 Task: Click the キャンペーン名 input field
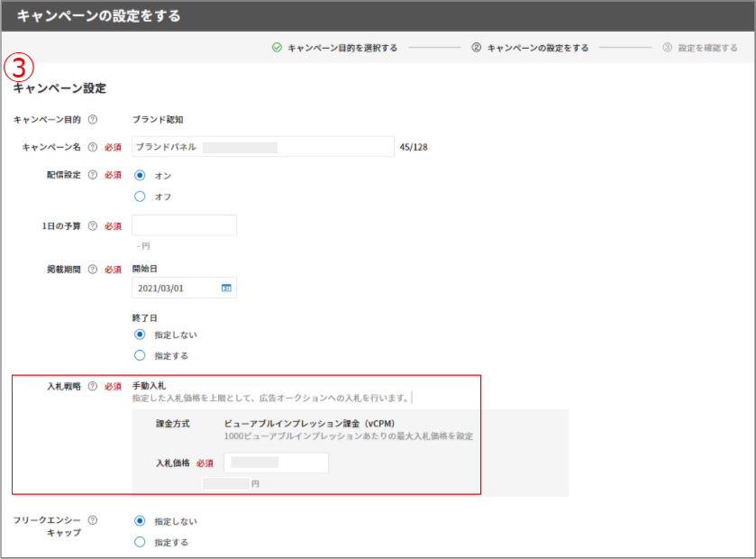[x=263, y=147]
